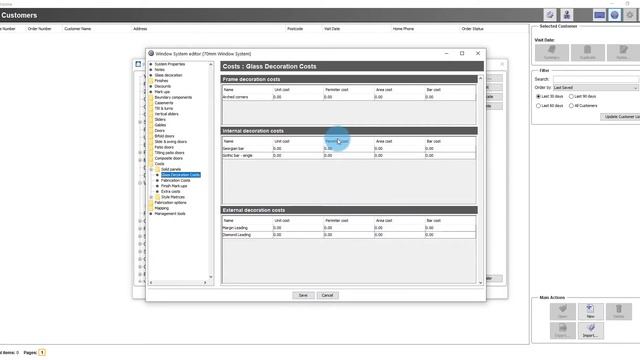Select Glass decoration in the tree

click(x=168, y=75)
